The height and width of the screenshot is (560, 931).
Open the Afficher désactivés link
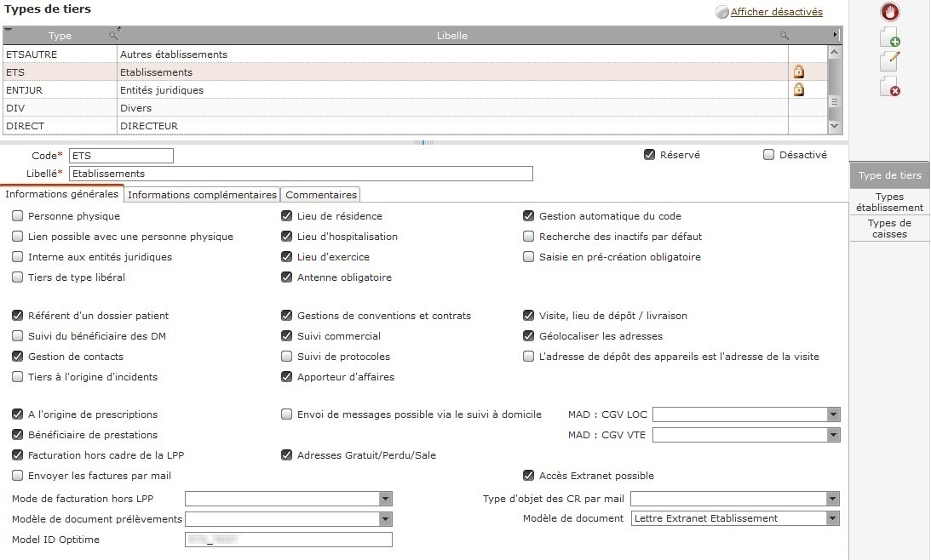(x=777, y=12)
